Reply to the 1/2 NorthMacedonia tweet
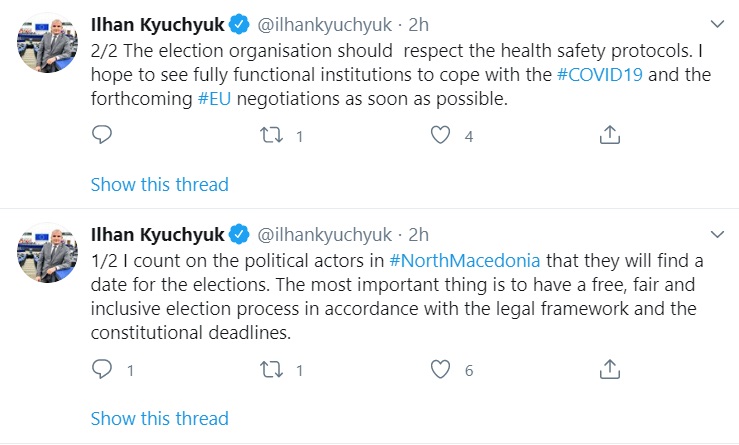The width and height of the screenshot is (739, 445). tap(103, 370)
